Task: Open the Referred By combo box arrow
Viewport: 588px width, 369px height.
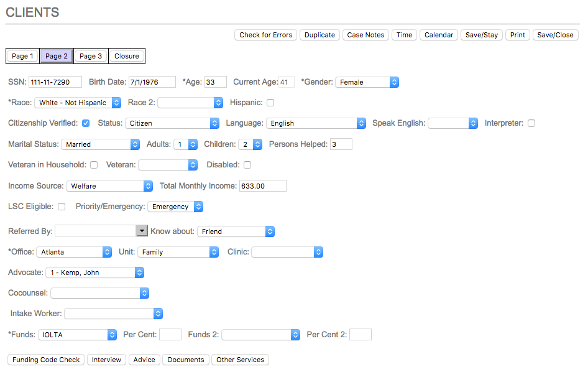Action: [x=142, y=231]
